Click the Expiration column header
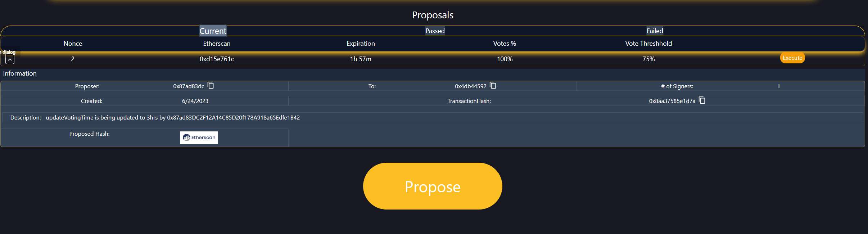Screen dimensions: 868x234 click(361, 44)
